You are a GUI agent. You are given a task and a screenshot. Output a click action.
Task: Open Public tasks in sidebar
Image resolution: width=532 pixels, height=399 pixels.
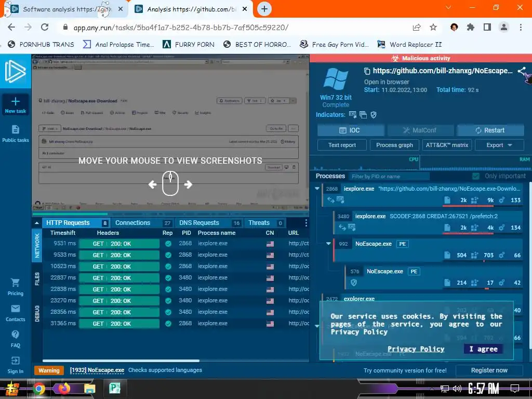15,134
